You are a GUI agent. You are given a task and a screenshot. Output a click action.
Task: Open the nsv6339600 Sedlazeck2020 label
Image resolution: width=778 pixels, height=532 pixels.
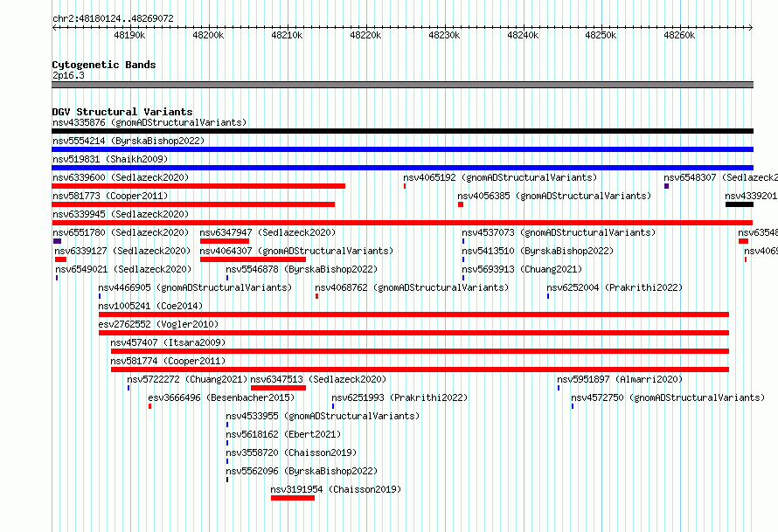[x=121, y=177]
